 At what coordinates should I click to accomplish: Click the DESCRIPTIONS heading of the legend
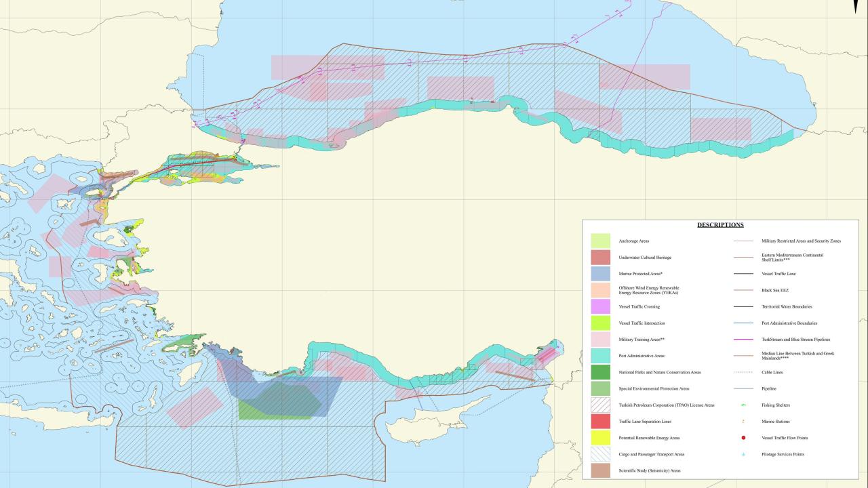721,224
